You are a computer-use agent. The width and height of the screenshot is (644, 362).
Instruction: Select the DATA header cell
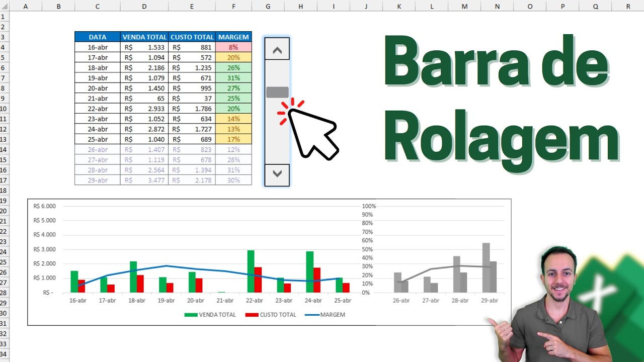pyautogui.click(x=98, y=37)
